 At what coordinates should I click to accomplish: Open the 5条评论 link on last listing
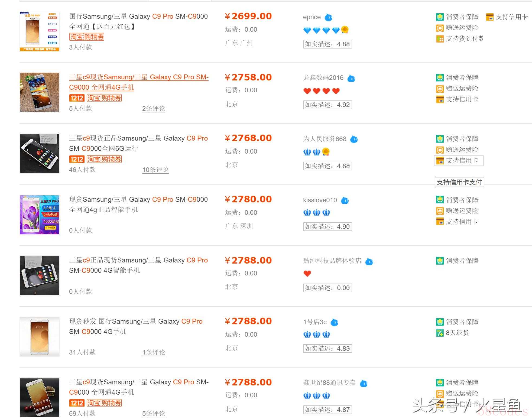click(x=154, y=414)
